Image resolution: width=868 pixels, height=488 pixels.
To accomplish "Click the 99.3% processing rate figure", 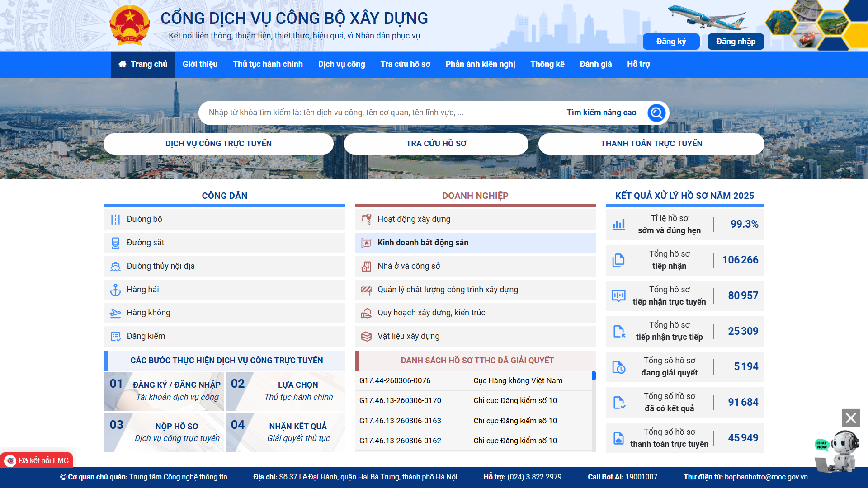I will (744, 224).
